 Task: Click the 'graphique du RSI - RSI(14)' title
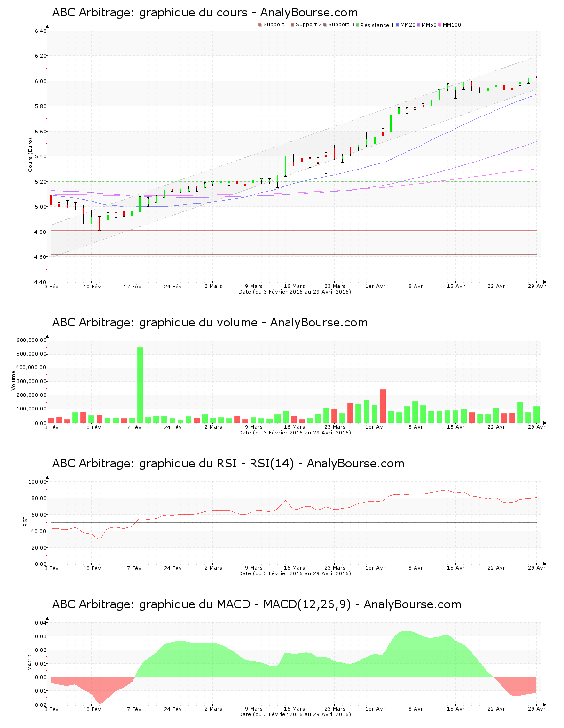(217, 464)
